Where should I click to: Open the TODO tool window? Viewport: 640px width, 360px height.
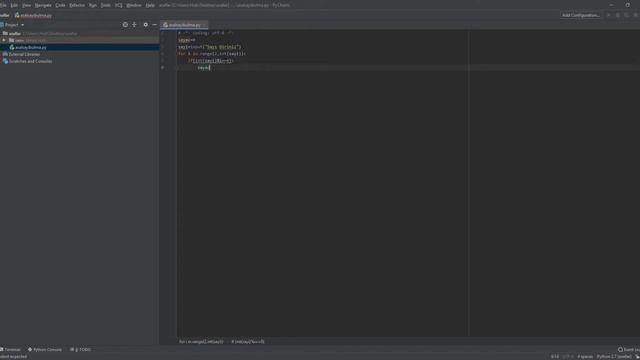point(80,350)
